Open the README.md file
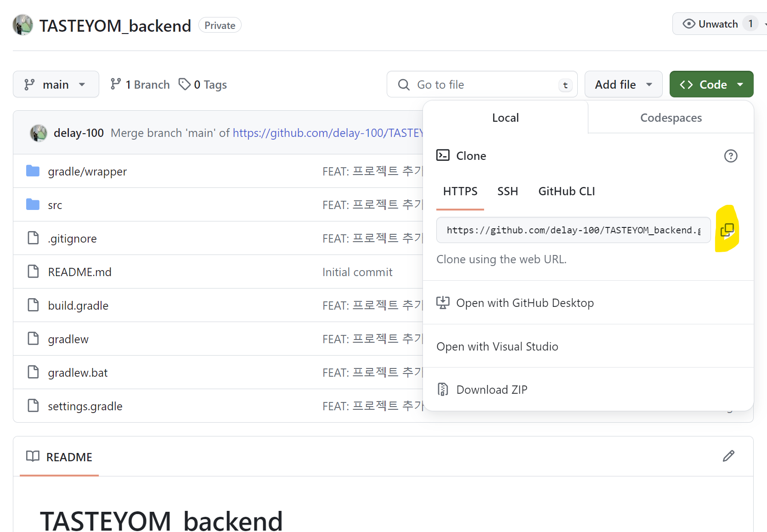The width and height of the screenshot is (767, 532). coord(79,272)
